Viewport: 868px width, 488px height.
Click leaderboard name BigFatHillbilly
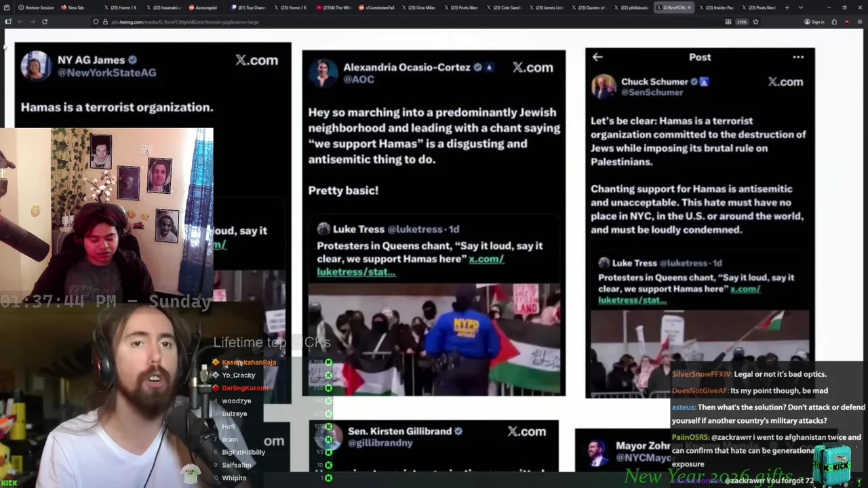point(243,452)
